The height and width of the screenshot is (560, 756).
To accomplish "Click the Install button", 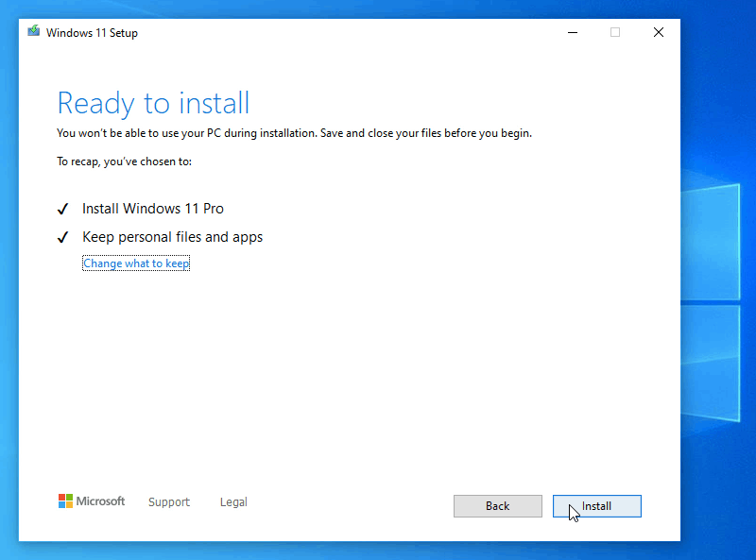I will [x=597, y=506].
